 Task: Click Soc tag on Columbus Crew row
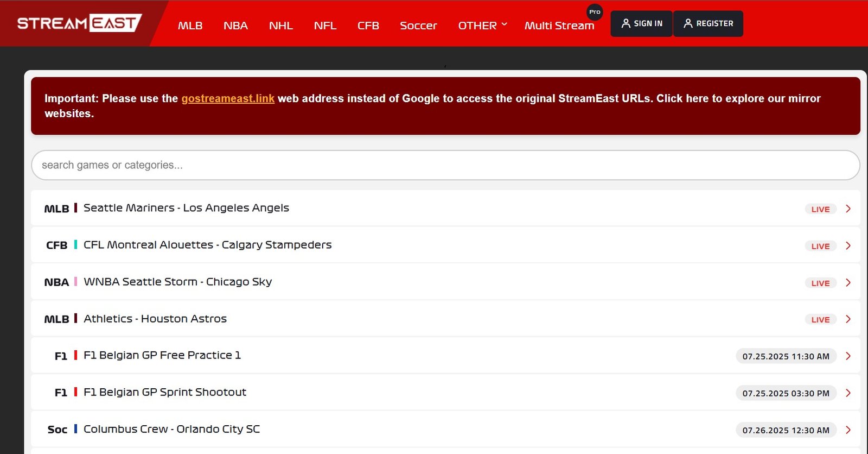point(58,430)
